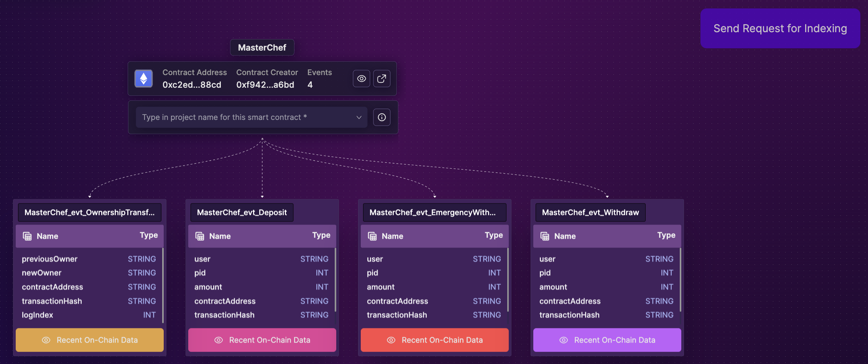Select contractAddress row in Withdraw table
Screen dimensions: 868x364
607,301
